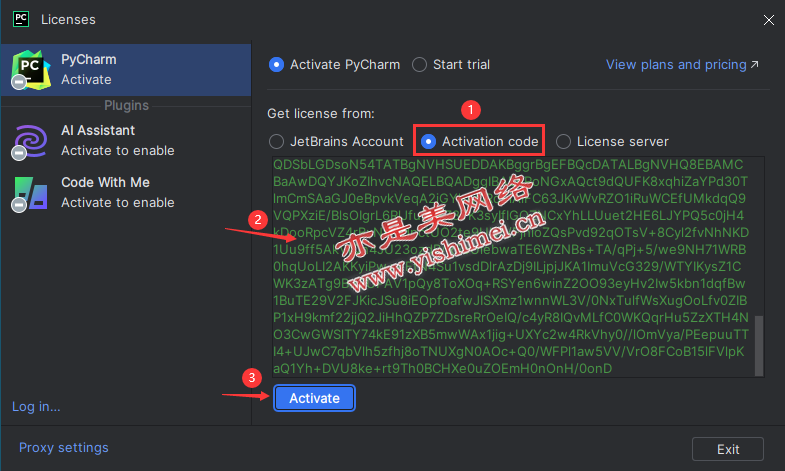Click the AI Assistant plugin icon
Viewport: 785px width, 471px height.
(30, 142)
